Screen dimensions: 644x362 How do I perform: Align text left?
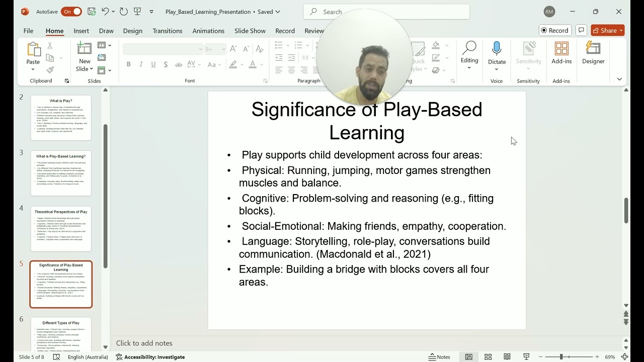point(279,70)
